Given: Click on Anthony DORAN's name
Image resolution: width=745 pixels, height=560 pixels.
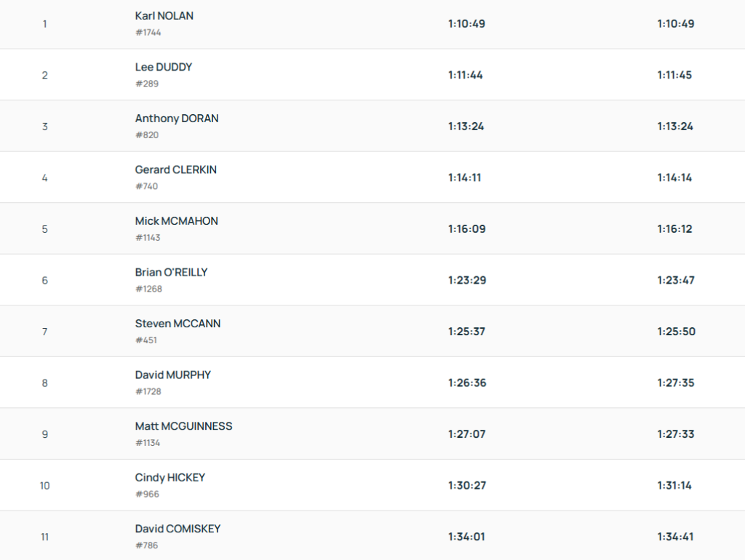Looking at the screenshot, I should 177,119.
